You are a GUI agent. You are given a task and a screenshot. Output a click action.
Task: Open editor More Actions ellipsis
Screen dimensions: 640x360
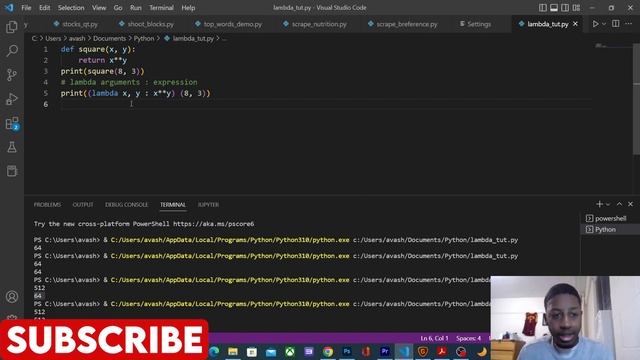(629, 24)
